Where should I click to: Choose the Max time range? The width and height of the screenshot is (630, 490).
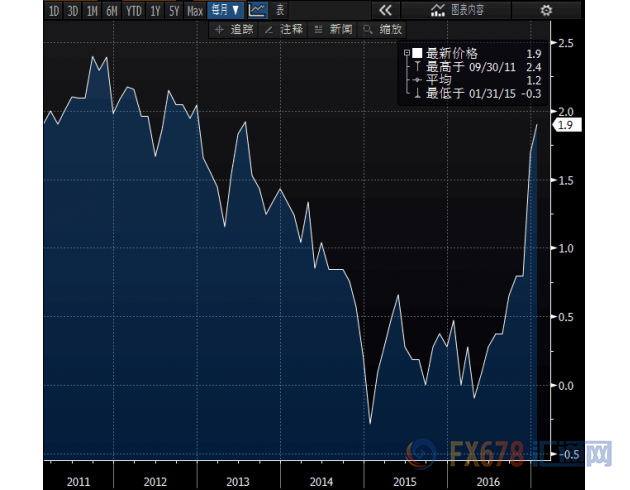(195, 10)
